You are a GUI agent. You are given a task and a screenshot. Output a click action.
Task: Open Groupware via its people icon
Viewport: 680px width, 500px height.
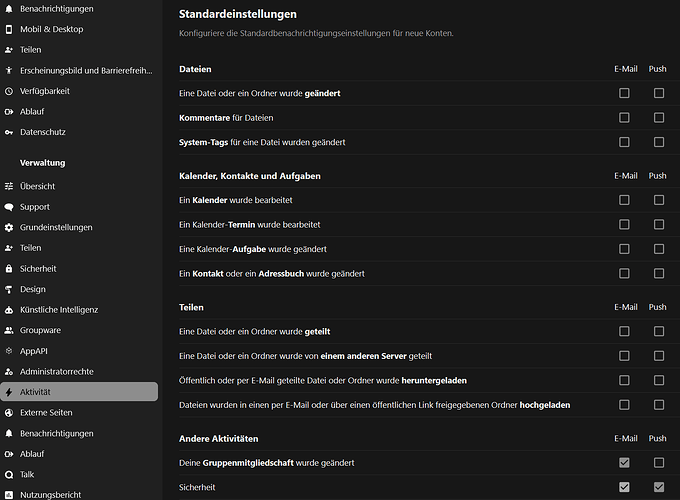pyautogui.click(x=9, y=330)
